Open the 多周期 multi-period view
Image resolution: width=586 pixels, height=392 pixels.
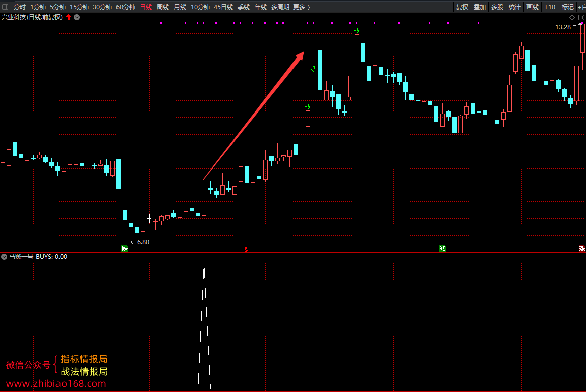coord(280,7)
